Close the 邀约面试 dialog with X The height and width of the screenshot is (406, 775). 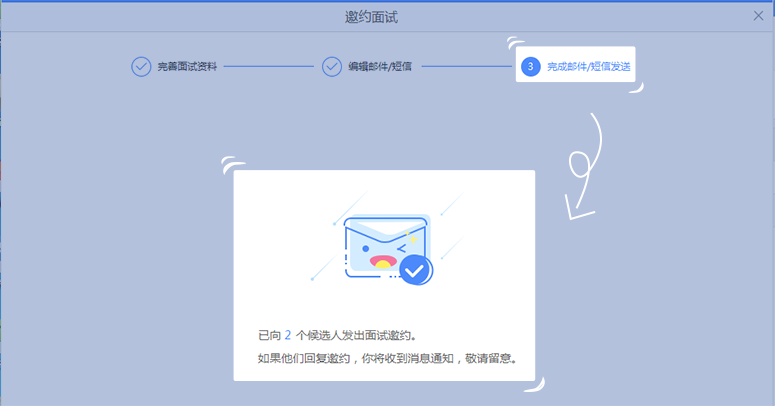click(x=758, y=16)
